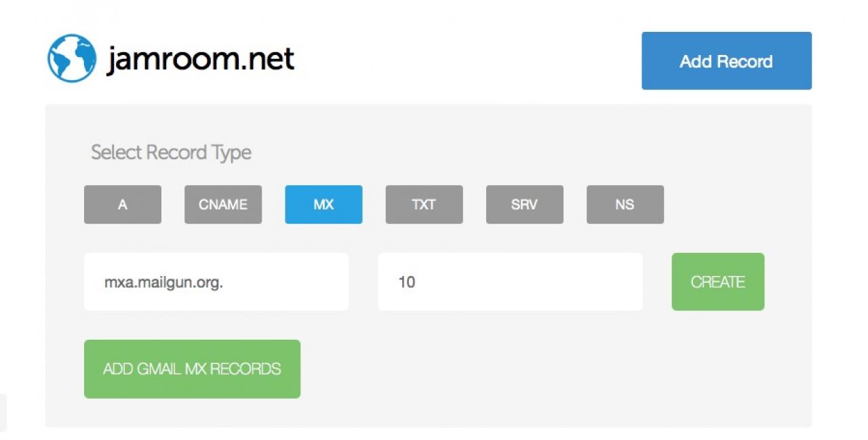Click the Select Record Type heading
The height and width of the screenshot is (440, 868).
(x=171, y=153)
